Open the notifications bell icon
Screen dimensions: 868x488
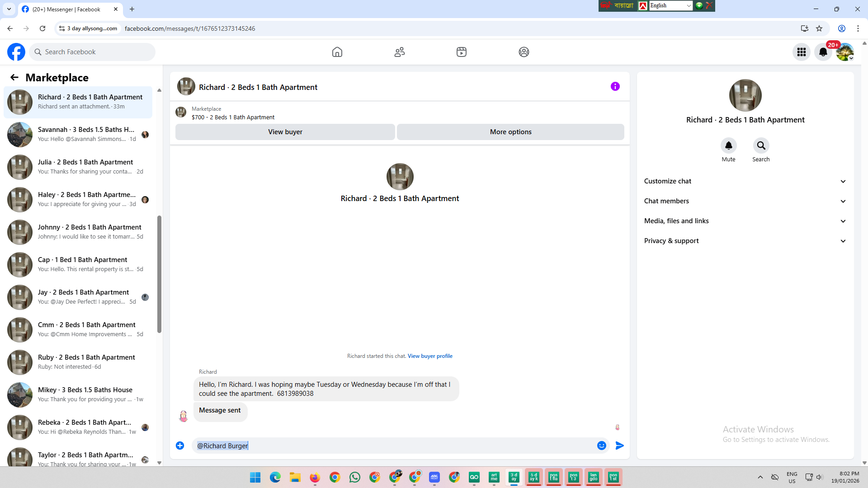tap(823, 52)
